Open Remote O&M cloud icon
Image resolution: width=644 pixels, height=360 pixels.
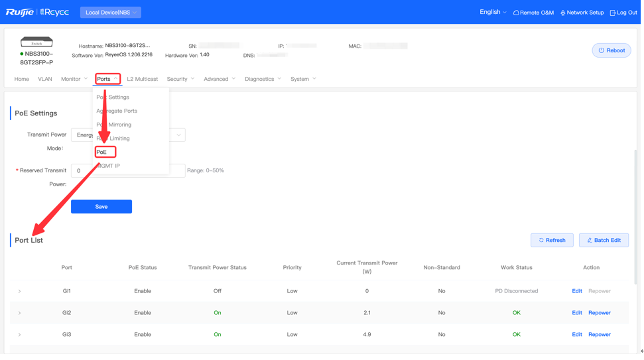coord(517,13)
